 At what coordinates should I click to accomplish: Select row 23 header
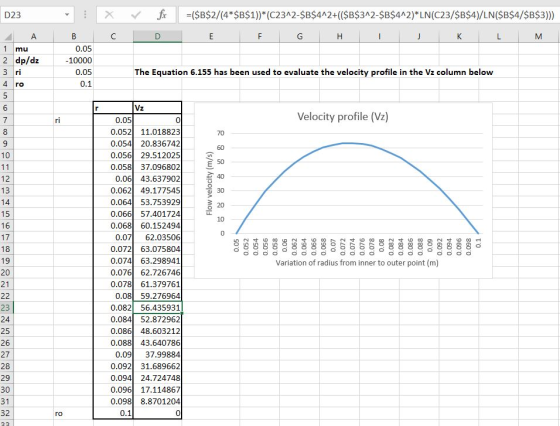[x=6, y=307]
